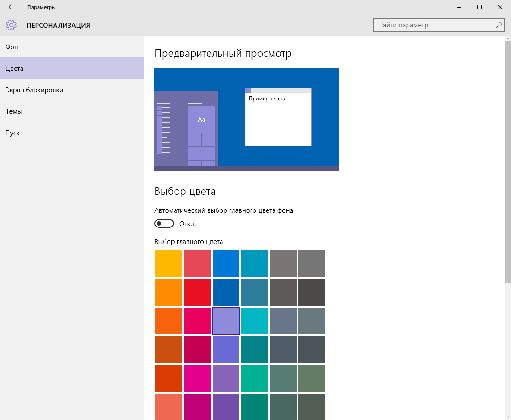Toggle automatic accent color selection switch
The image size is (511, 420).
(164, 223)
